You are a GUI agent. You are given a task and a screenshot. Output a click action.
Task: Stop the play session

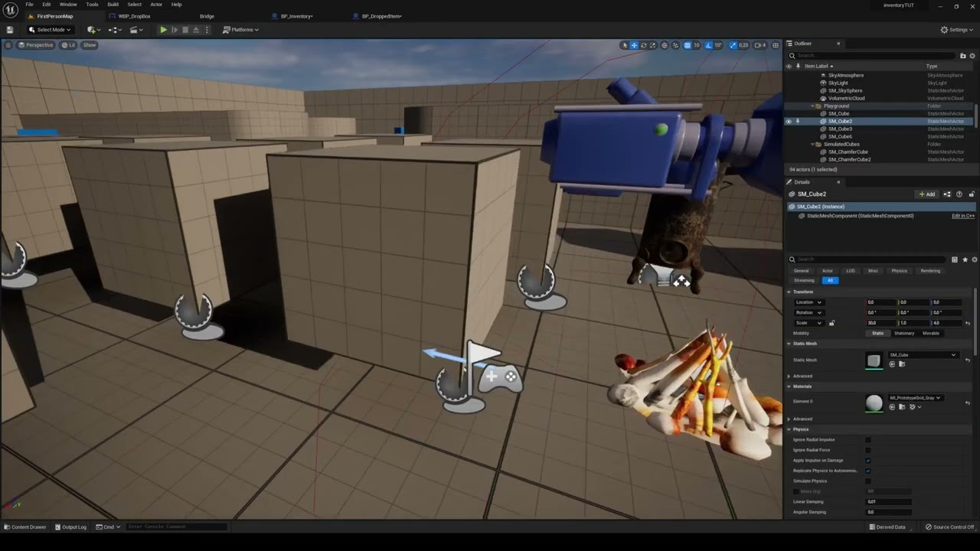185,30
